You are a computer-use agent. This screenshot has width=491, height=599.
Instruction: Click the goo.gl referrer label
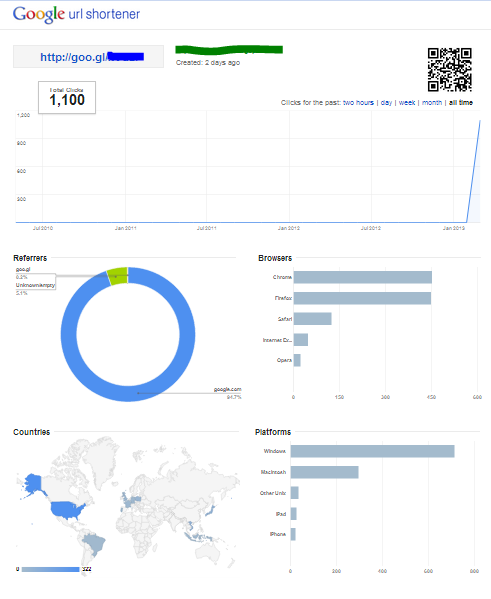point(23,269)
